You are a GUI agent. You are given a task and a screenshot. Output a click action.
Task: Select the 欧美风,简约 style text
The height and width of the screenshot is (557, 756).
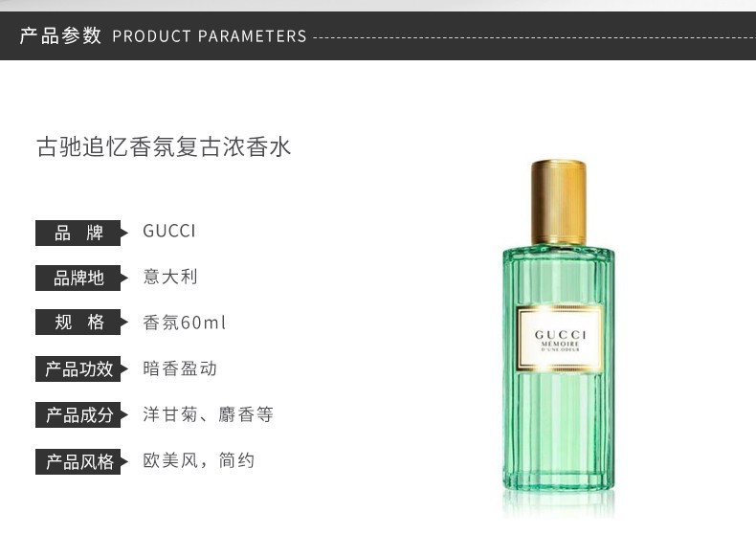(x=199, y=460)
